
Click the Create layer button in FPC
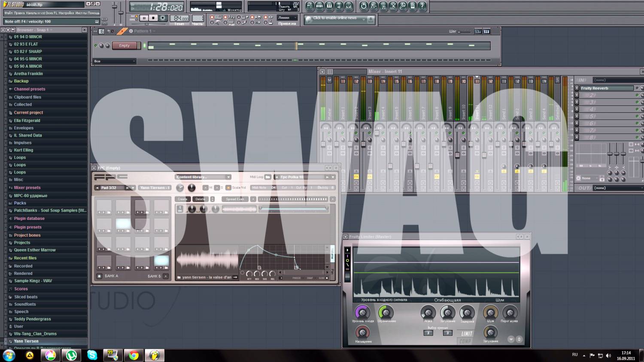(182, 199)
